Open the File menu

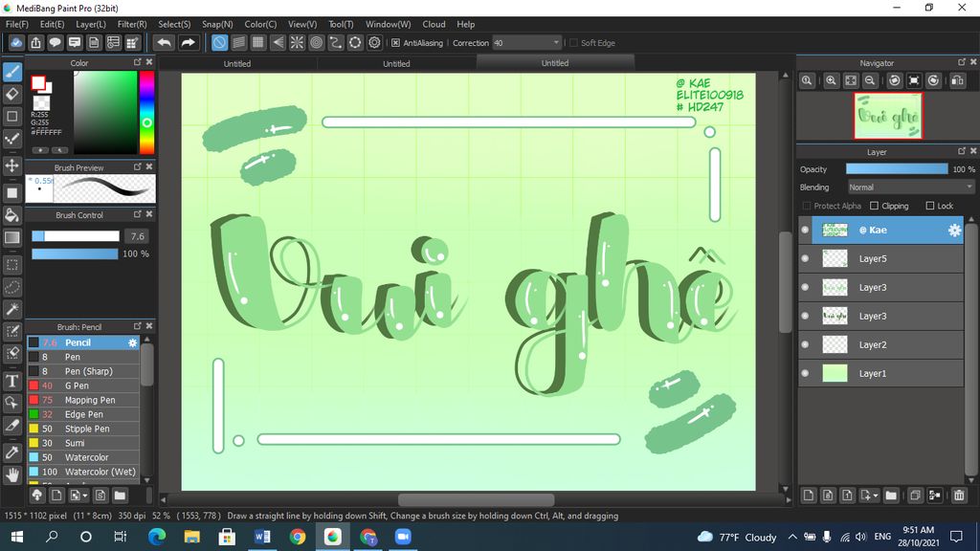[x=17, y=24]
